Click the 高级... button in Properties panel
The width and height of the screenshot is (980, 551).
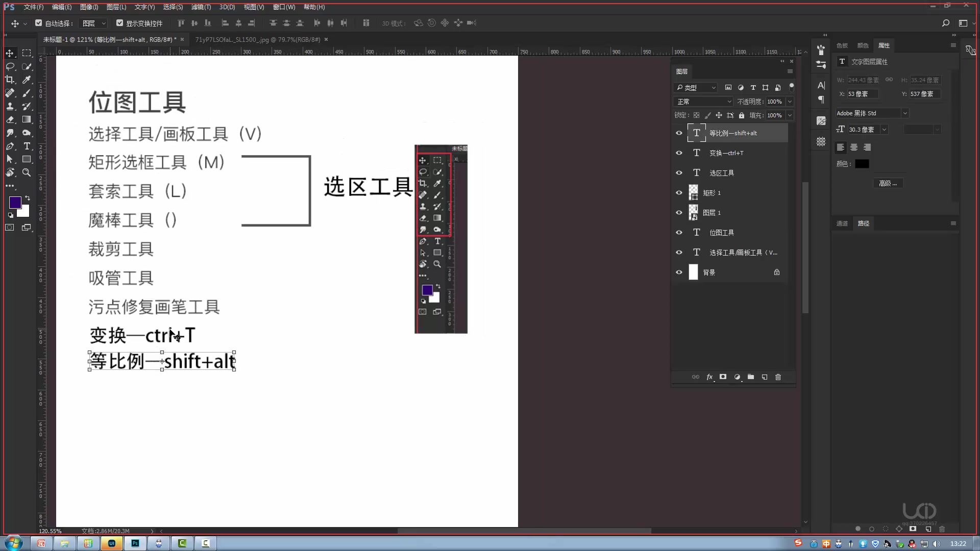point(888,183)
